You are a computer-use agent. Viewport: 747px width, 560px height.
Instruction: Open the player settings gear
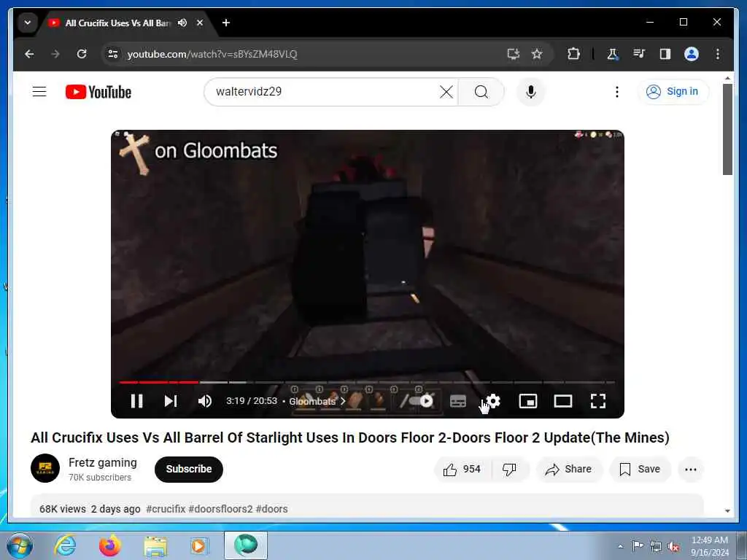coord(493,401)
